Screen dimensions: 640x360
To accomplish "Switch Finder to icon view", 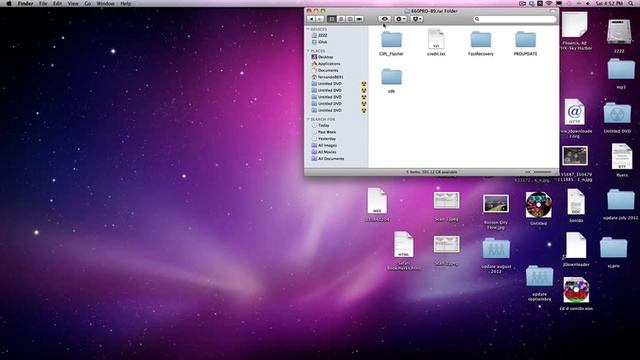I will 332,19.
